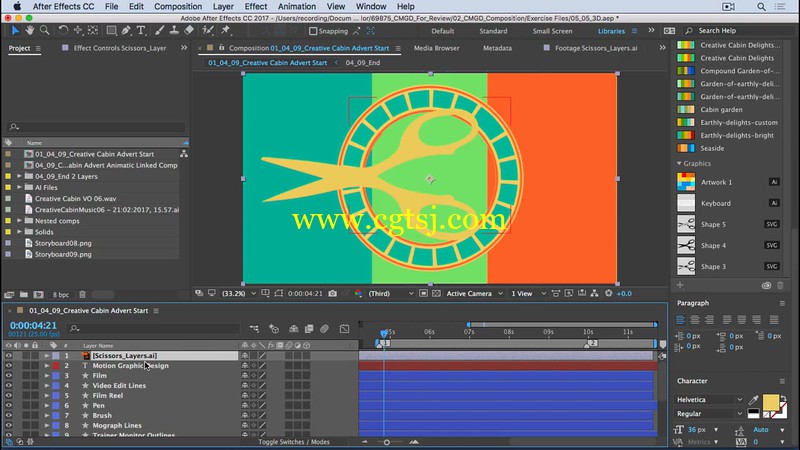Hide the Motion Graphic Design layer

(x=9, y=366)
